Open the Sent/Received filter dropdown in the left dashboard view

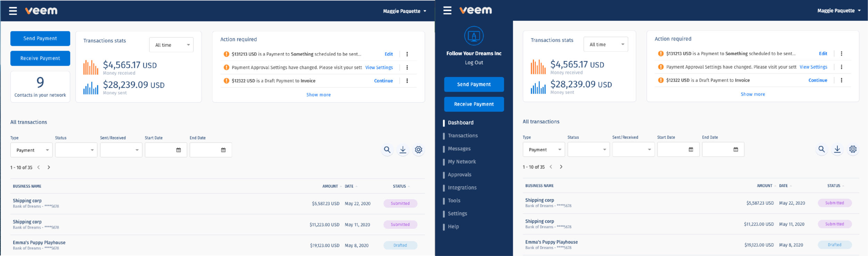tap(121, 150)
